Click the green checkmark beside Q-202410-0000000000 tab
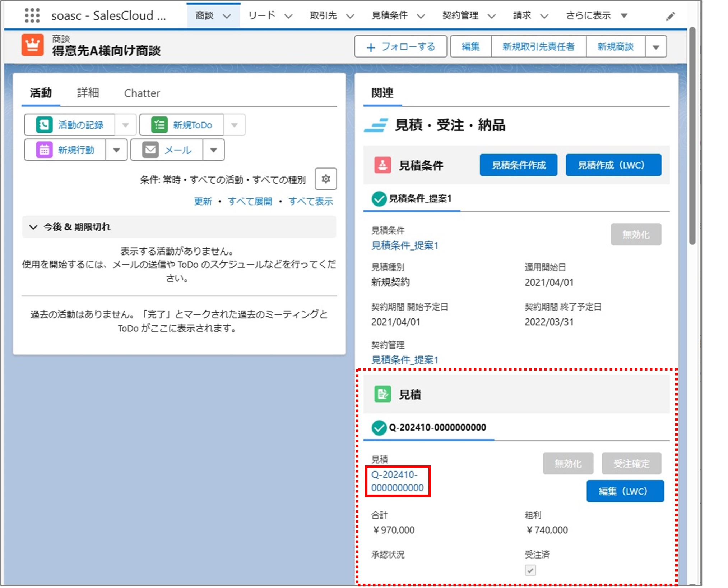Image resolution: width=728 pixels, height=588 pixels. point(379,428)
